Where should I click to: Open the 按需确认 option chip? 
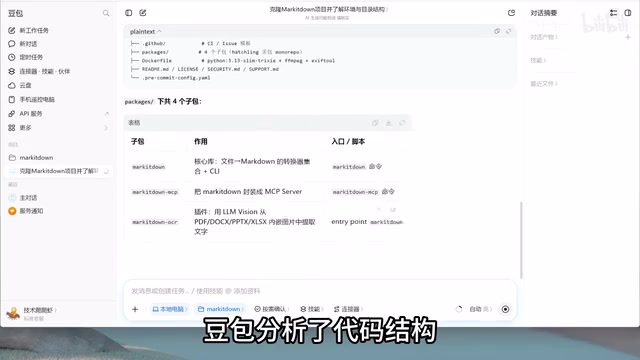[271, 309]
